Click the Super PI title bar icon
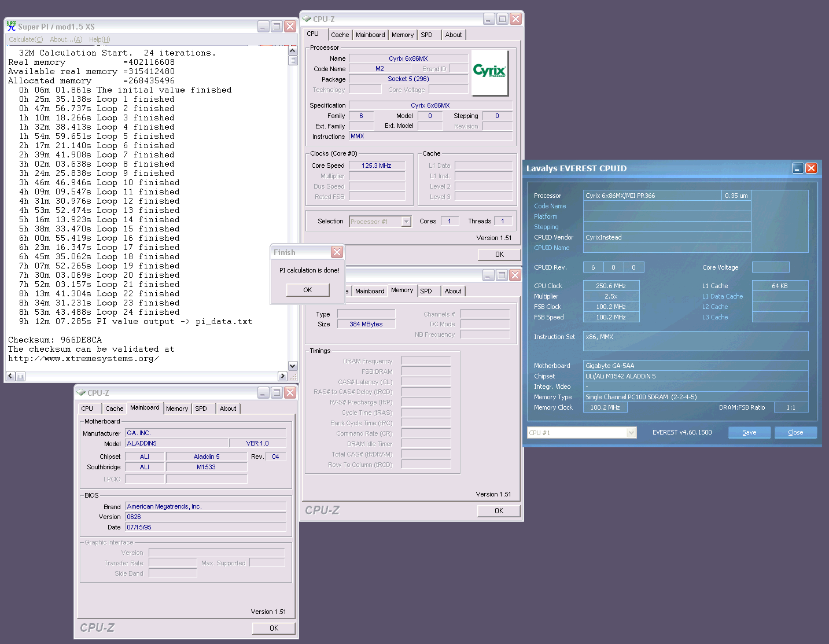829x644 pixels. click(x=12, y=26)
